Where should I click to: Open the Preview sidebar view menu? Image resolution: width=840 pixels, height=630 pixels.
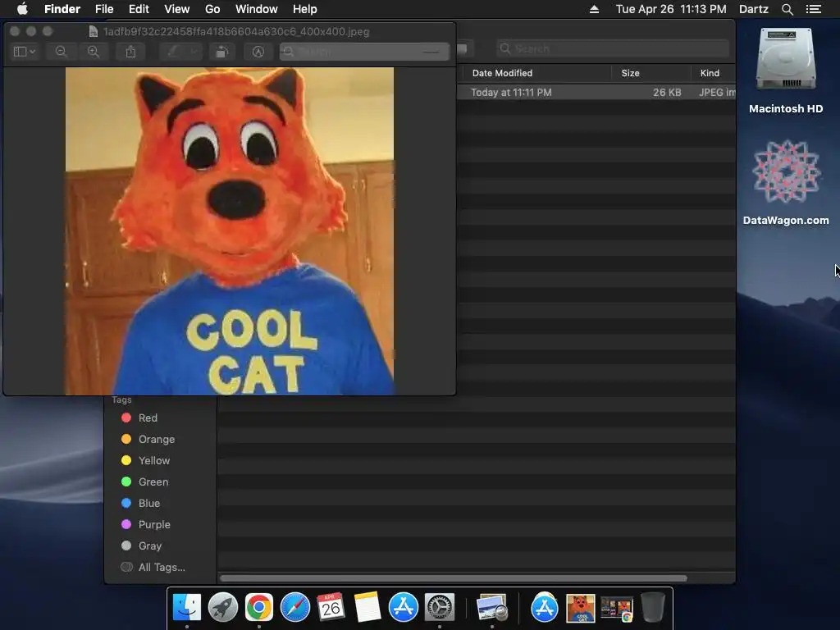[x=25, y=52]
